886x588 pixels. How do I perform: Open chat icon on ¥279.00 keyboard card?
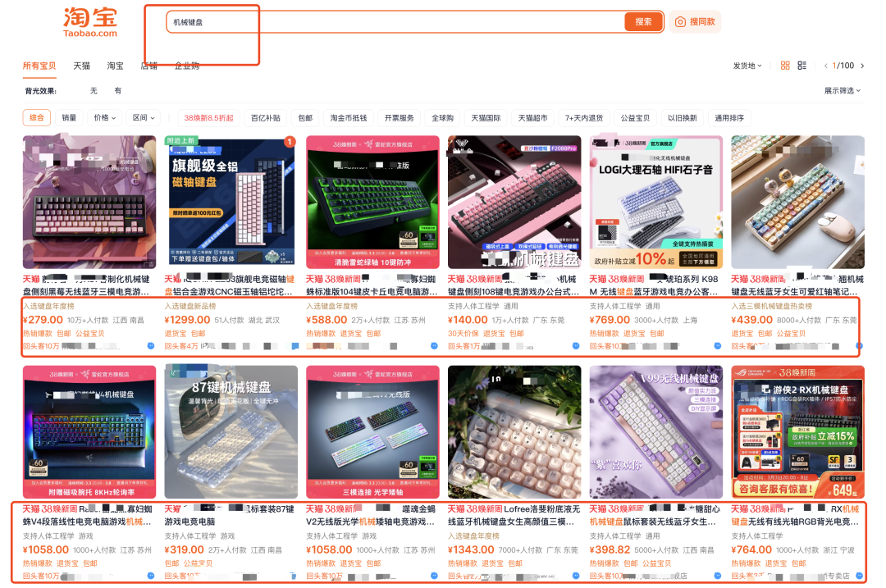(151, 346)
